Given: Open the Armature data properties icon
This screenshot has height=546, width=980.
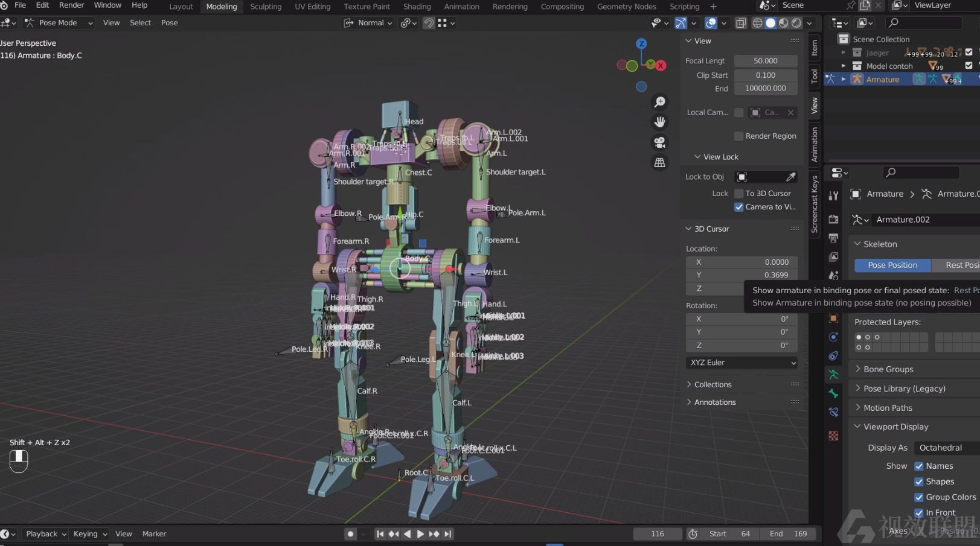Looking at the screenshot, I should (833, 374).
